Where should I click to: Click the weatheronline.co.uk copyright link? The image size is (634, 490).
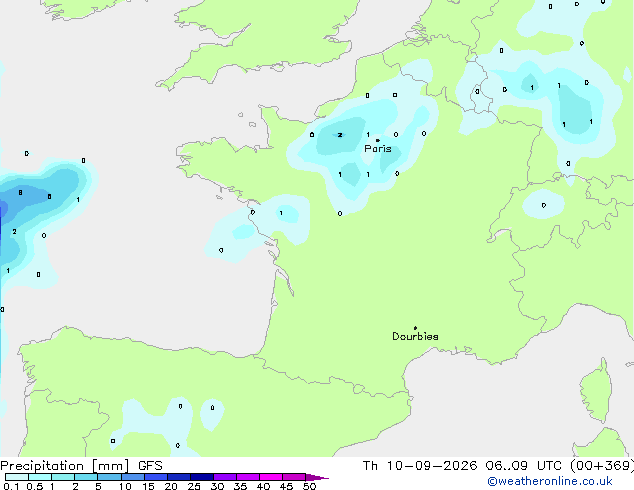pyautogui.click(x=550, y=481)
